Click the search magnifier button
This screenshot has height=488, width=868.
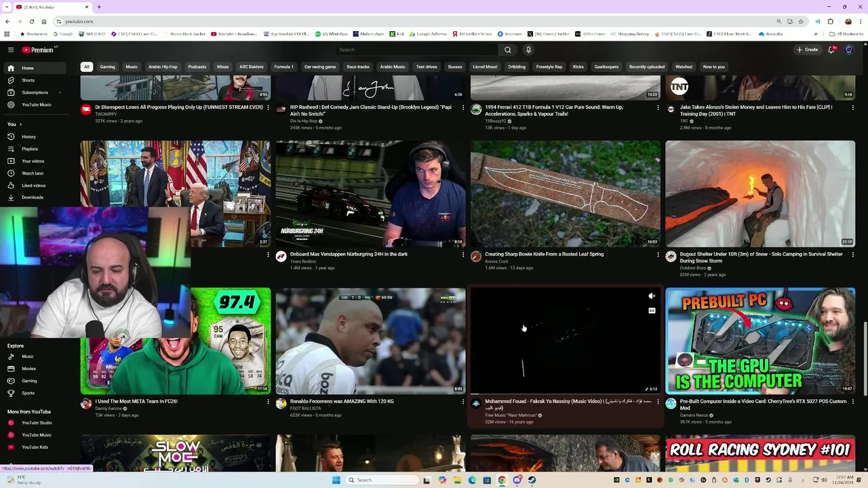(507, 49)
